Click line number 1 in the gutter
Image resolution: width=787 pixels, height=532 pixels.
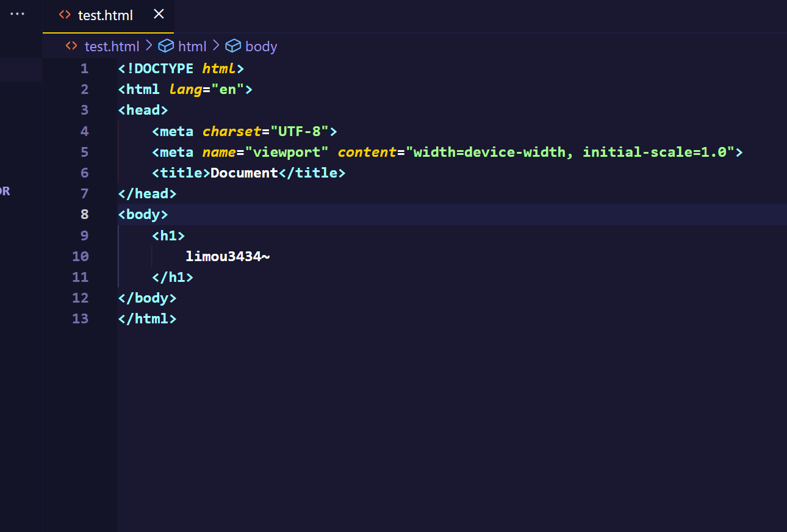click(x=84, y=68)
